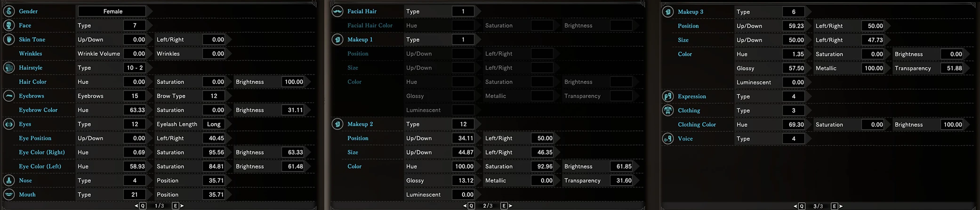Change the Eyelash Length value Long
Viewport: 980px width, 210px height.
(214, 124)
